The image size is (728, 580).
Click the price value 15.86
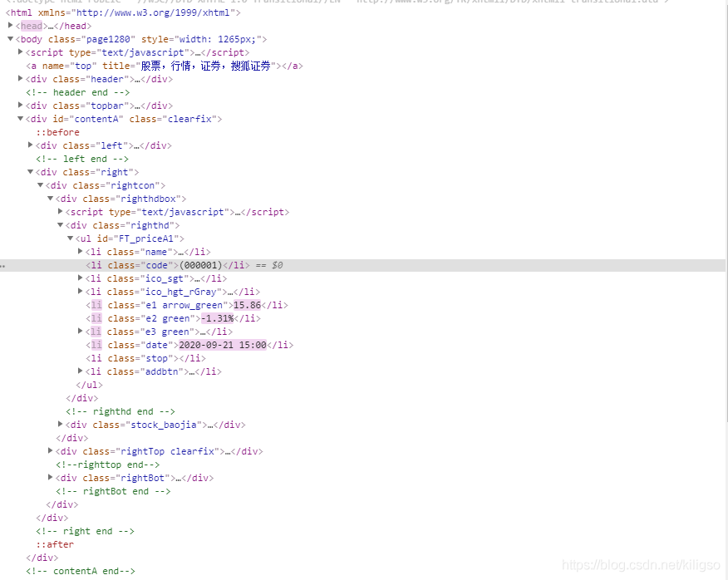click(x=247, y=305)
